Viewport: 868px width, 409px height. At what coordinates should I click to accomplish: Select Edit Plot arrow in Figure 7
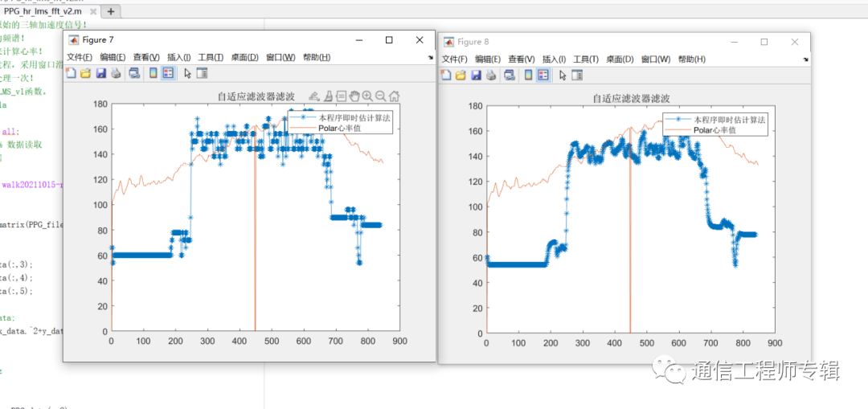(187, 73)
